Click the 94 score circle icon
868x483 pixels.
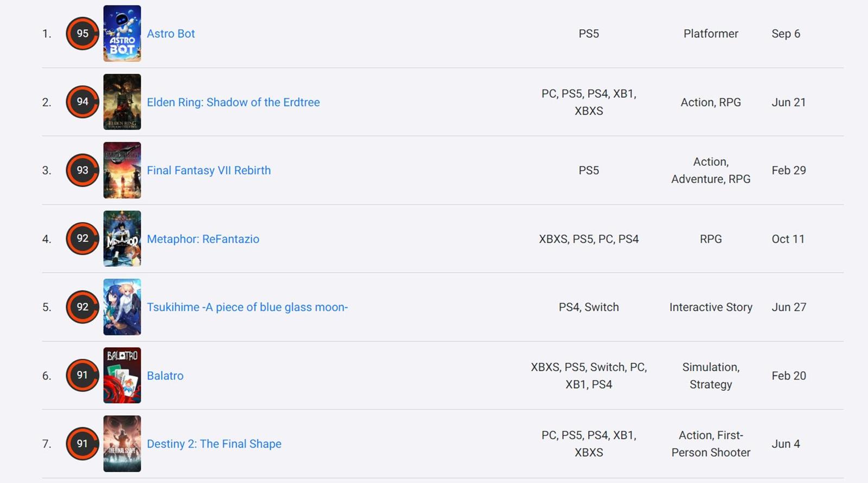[x=82, y=102]
